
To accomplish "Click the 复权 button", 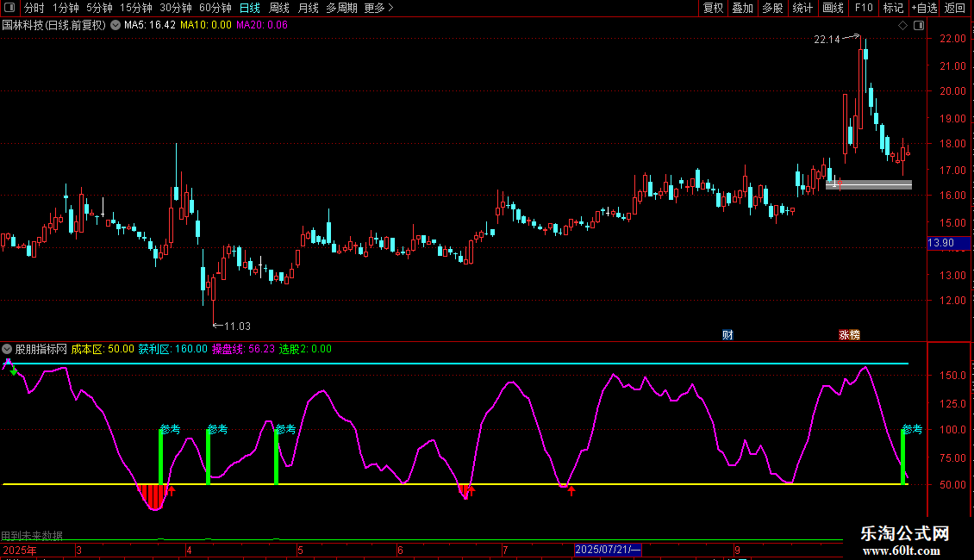I will [714, 9].
